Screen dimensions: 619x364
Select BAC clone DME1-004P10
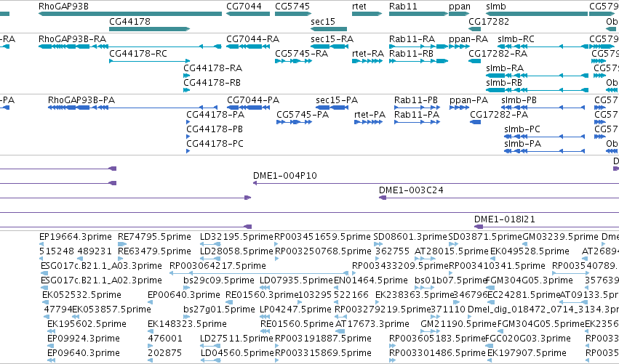285,176
